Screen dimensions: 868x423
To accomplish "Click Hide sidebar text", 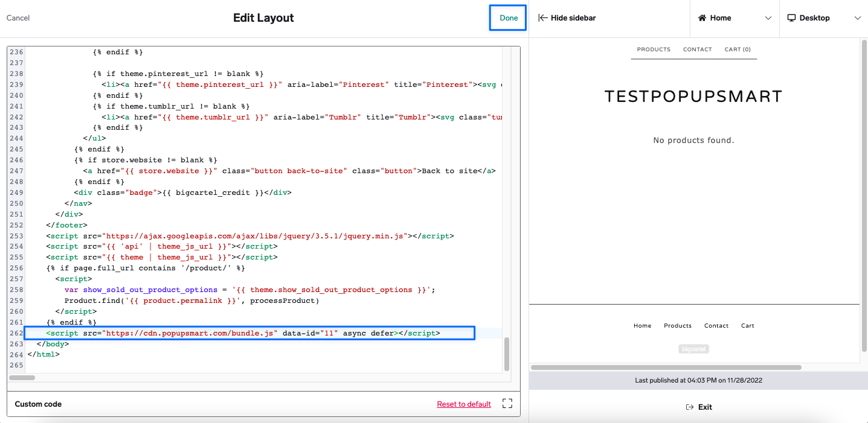I will pyautogui.click(x=573, y=18).
